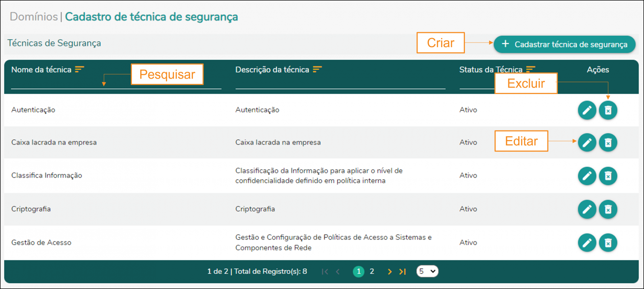Image resolution: width=644 pixels, height=289 pixels.
Task: Select the Classifica Informação name cell
Action: [x=47, y=176]
